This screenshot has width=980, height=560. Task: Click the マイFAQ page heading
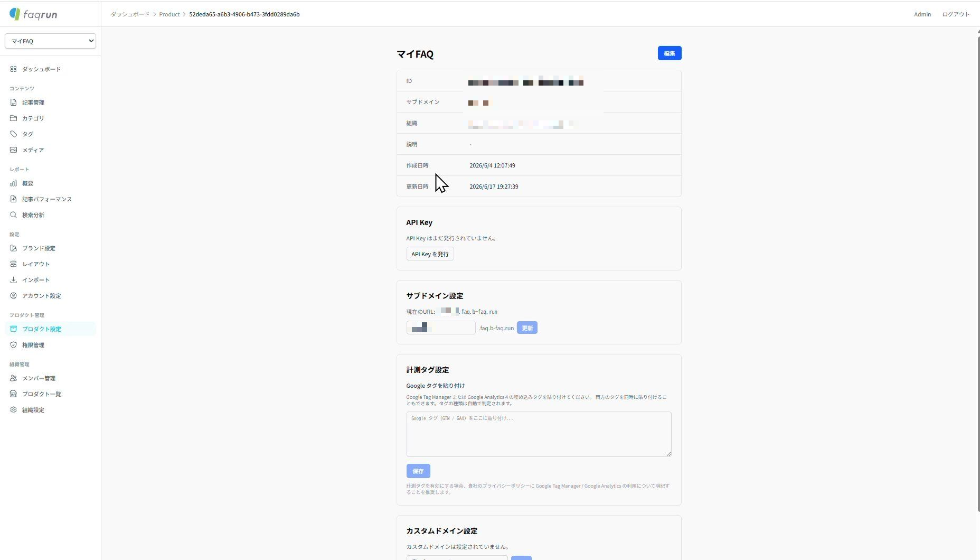click(x=415, y=54)
